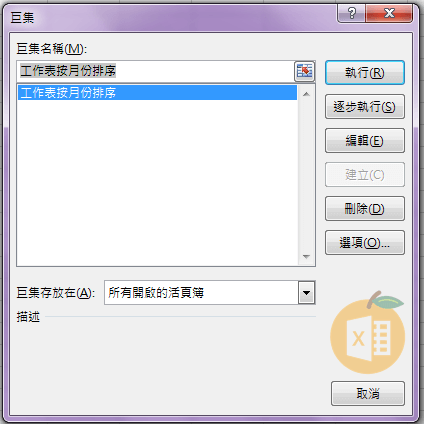
Task: Close the 巨集 dialog with X
Action: pyautogui.click(x=389, y=13)
